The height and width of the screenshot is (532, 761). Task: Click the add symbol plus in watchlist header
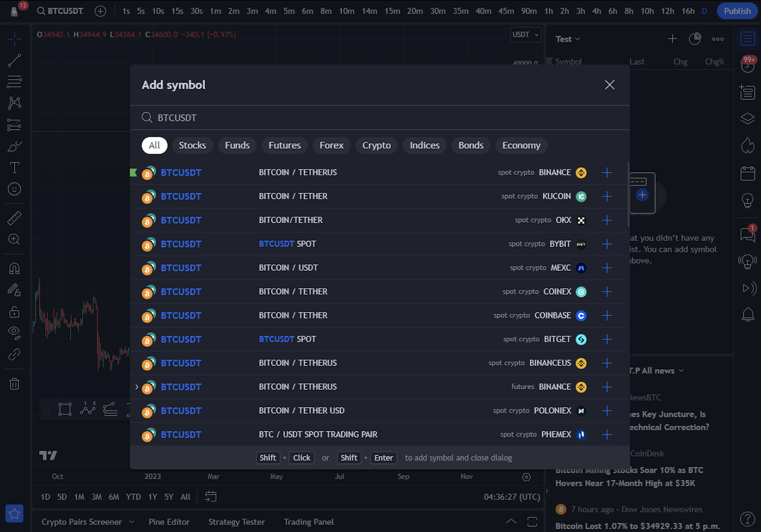[x=673, y=39]
